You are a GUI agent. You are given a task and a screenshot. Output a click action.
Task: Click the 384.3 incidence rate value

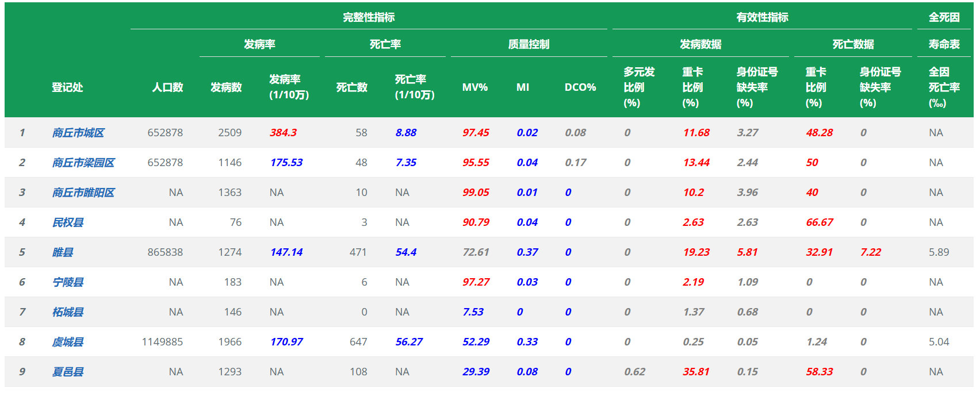(x=283, y=133)
